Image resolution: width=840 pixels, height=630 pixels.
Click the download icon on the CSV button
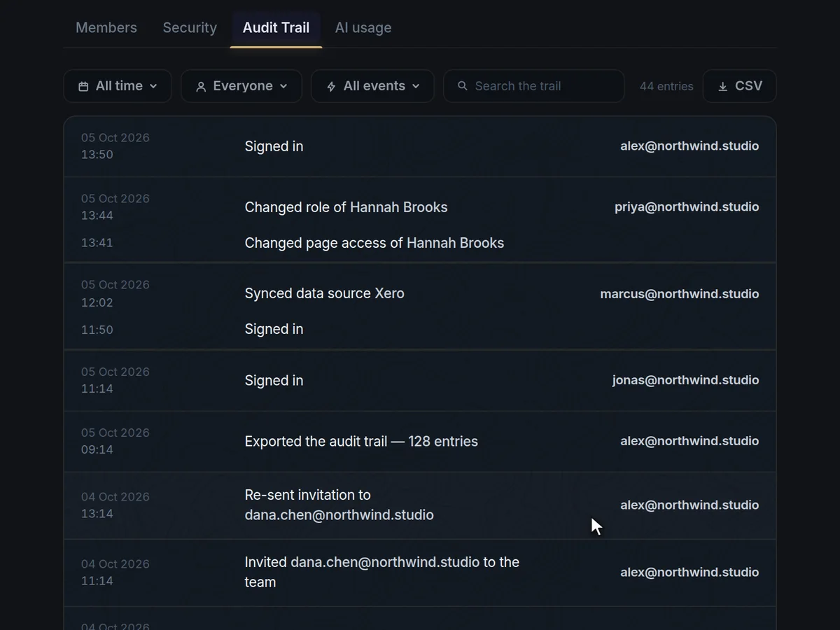coord(722,86)
